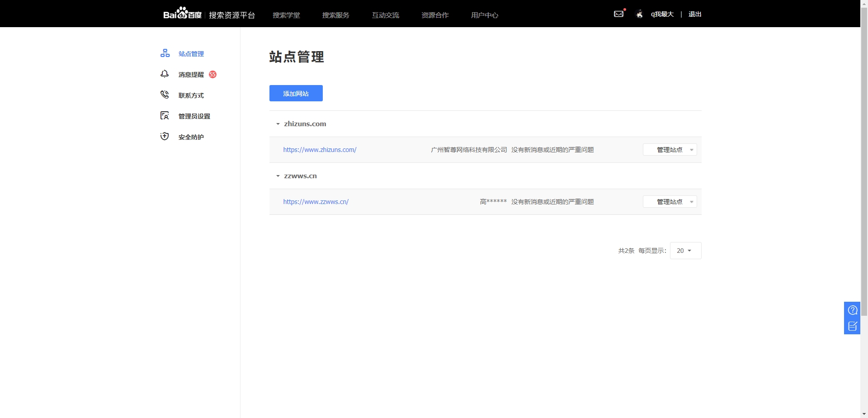Viewport: 868px width, 418px height.
Task: Open 管理站点 dropdown for zzwws.cn
Action: click(x=670, y=202)
